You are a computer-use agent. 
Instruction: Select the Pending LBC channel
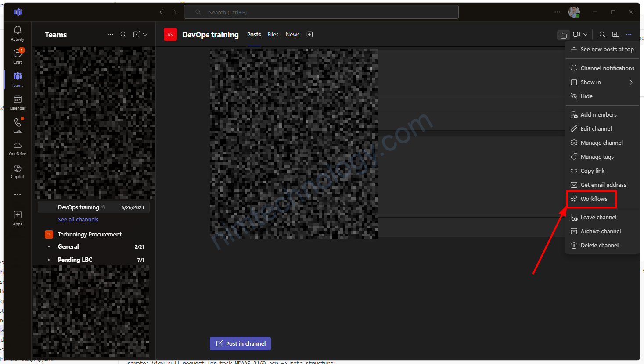(x=75, y=260)
